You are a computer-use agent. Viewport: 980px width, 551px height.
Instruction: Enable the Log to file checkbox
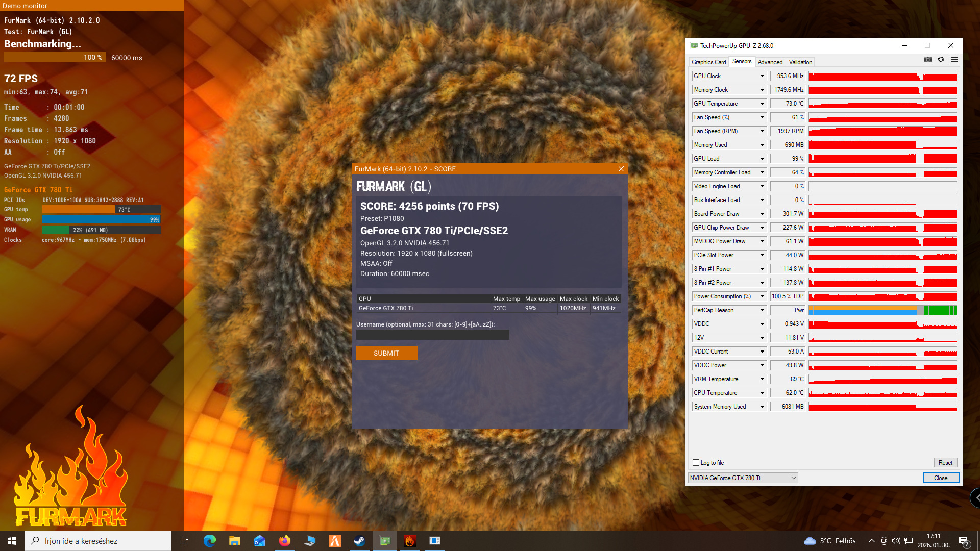696,463
